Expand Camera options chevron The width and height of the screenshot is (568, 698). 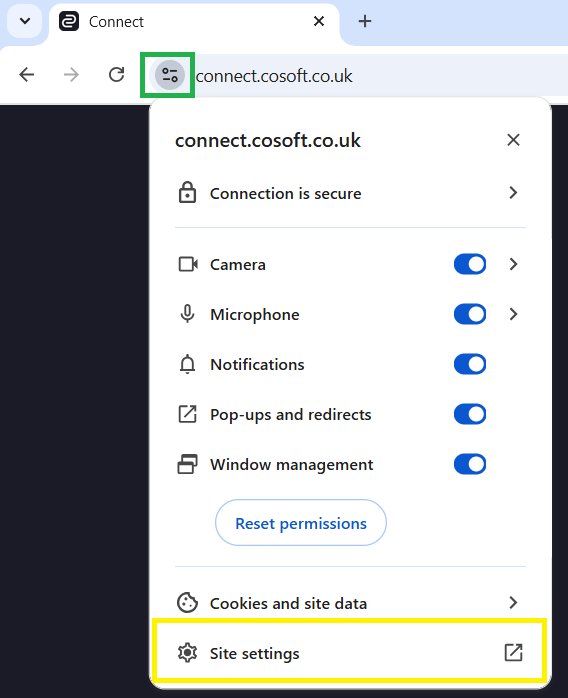point(513,264)
